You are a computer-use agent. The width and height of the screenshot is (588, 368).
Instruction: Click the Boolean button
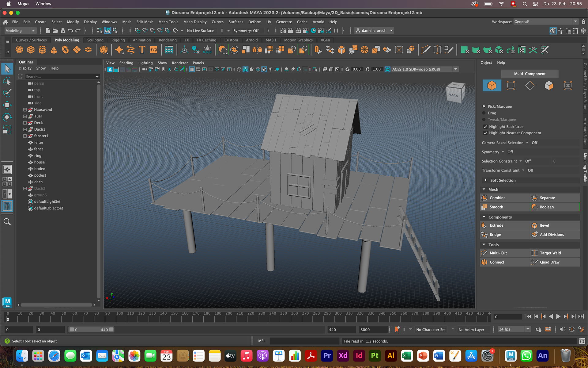pyautogui.click(x=547, y=207)
